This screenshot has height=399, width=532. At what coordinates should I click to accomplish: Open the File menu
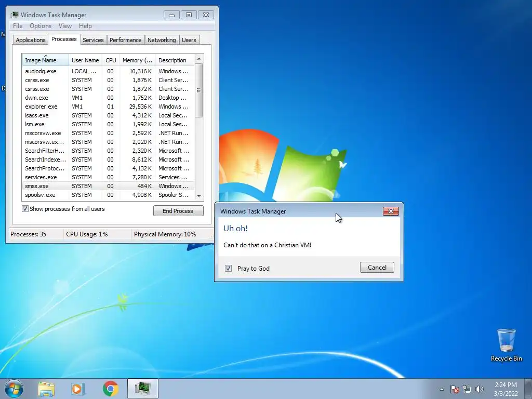18,26
